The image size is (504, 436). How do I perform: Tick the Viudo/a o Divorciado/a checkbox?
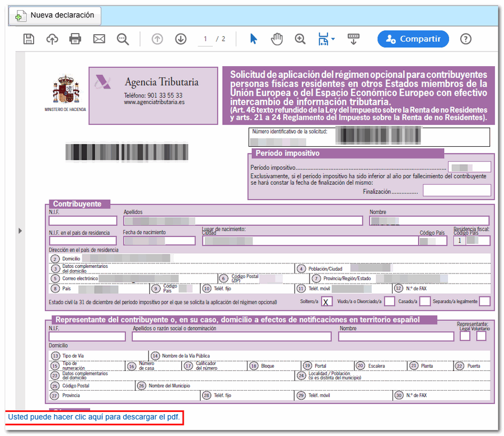click(x=389, y=302)
